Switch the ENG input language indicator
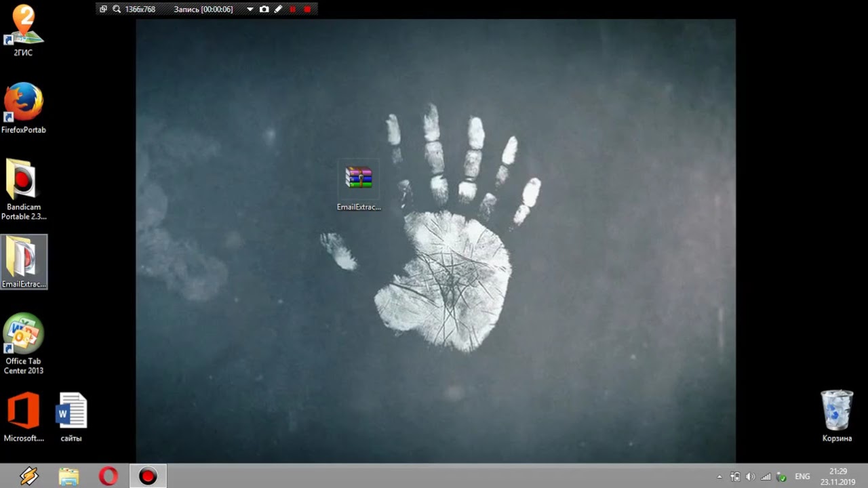Viewport: 868px width, 488px height. pos(802,477)
